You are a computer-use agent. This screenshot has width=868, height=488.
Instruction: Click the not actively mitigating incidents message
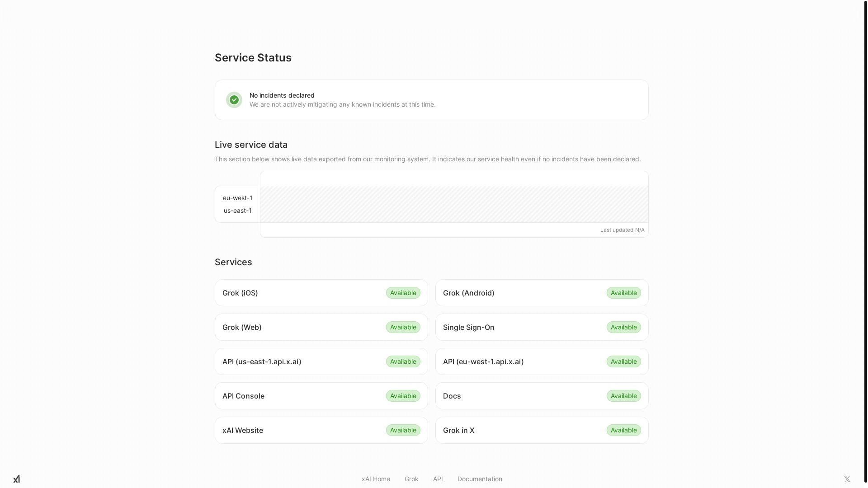343,104
